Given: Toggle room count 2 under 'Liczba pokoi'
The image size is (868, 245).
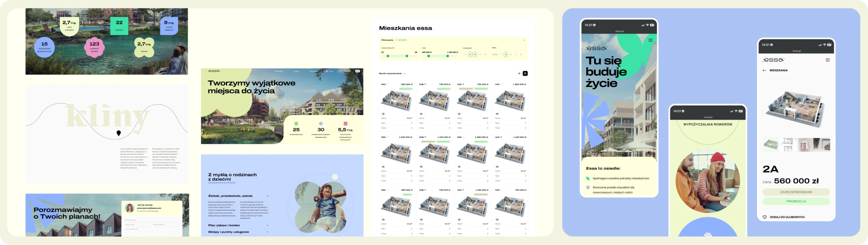Looking at the screenshot, I should point(470,54).
